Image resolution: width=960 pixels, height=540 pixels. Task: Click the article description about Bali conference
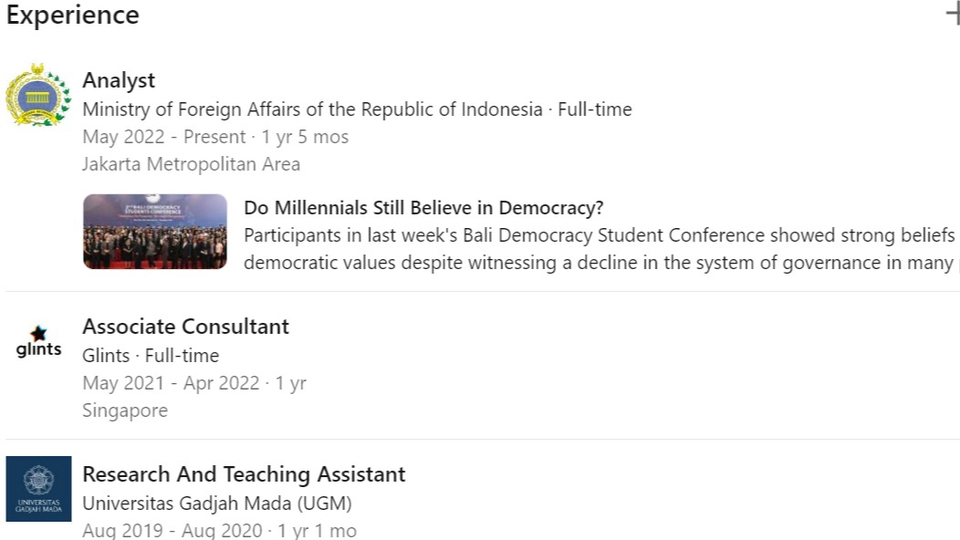tap(598, 236)
